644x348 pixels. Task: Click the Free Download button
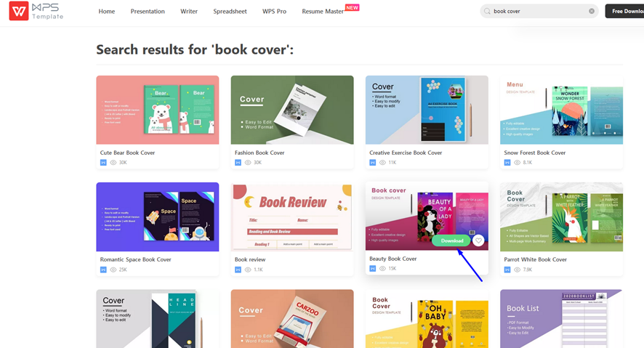pyautogui.click(x=624, y=11)
